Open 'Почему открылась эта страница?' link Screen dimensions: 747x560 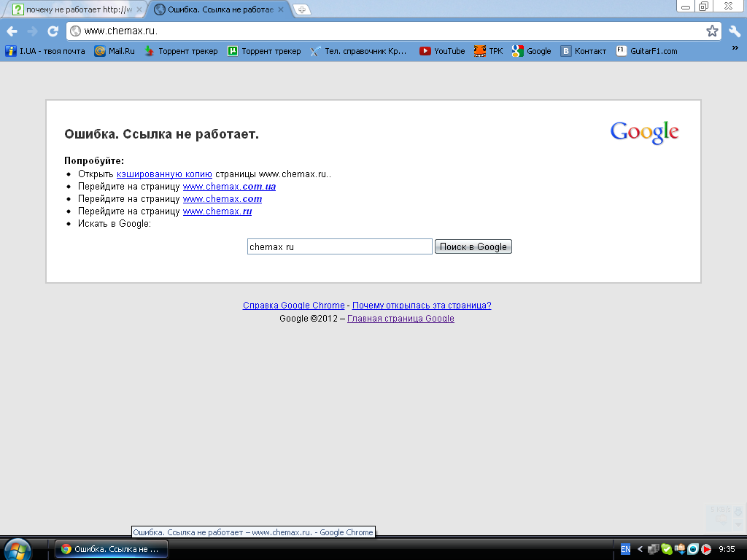coord(422,306)
